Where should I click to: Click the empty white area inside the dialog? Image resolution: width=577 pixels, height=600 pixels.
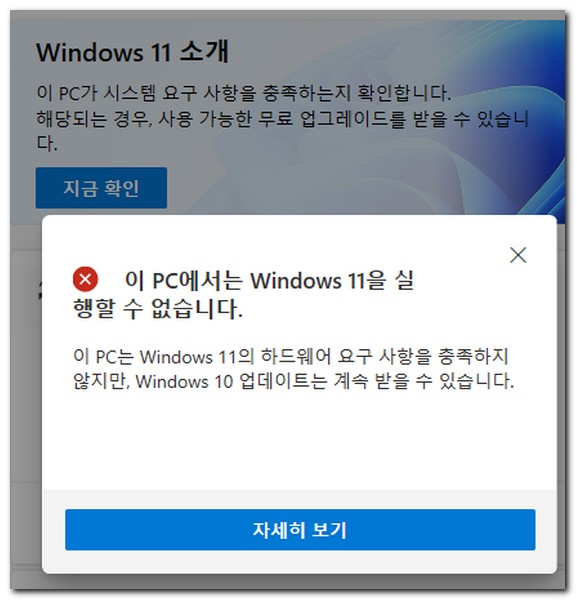tap(298, 440)
